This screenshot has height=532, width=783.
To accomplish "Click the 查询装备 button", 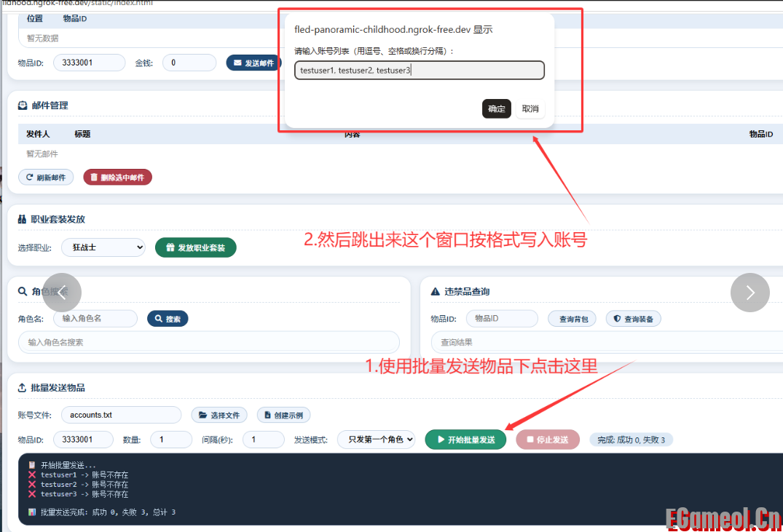I will click(633, 319).
